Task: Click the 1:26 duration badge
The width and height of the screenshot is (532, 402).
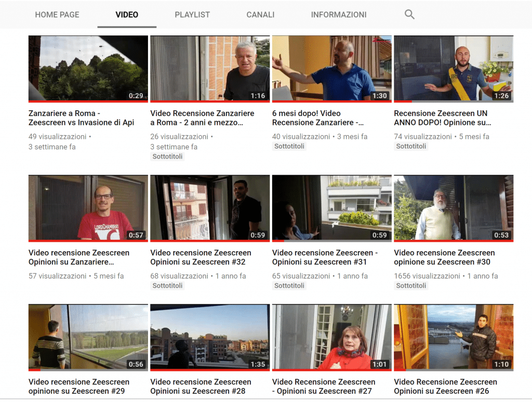Action: [501, 96]
